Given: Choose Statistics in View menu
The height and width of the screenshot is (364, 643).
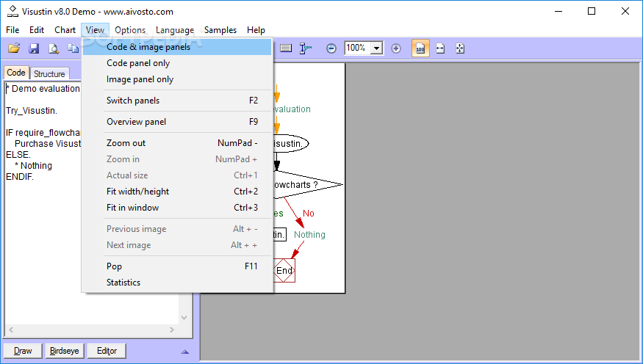Looking at the screenshot, I should 177,283.
